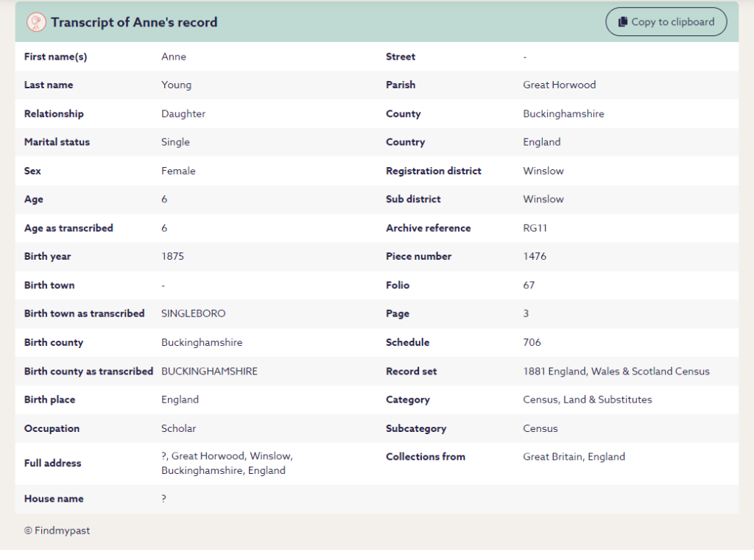The width and height of the screenshot is (754, 560).
Task: Click the "Folio" field label
Action: point(398,285)
